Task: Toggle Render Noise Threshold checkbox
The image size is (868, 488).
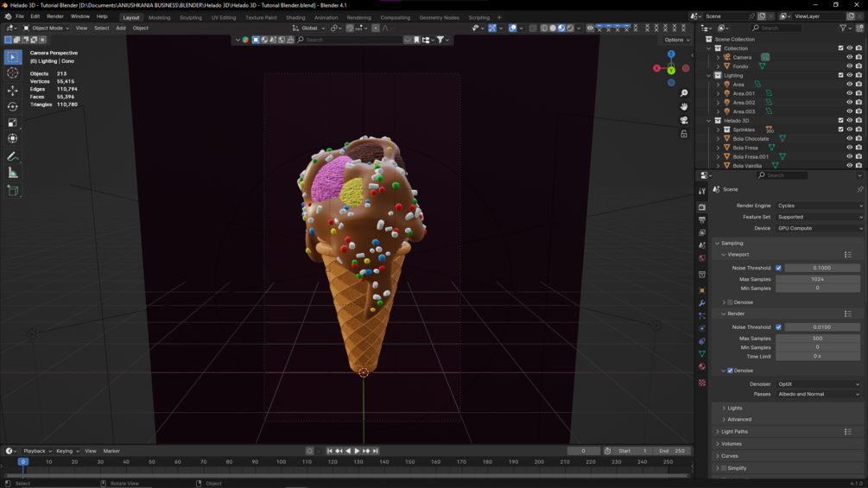Action: click(778, 327)
